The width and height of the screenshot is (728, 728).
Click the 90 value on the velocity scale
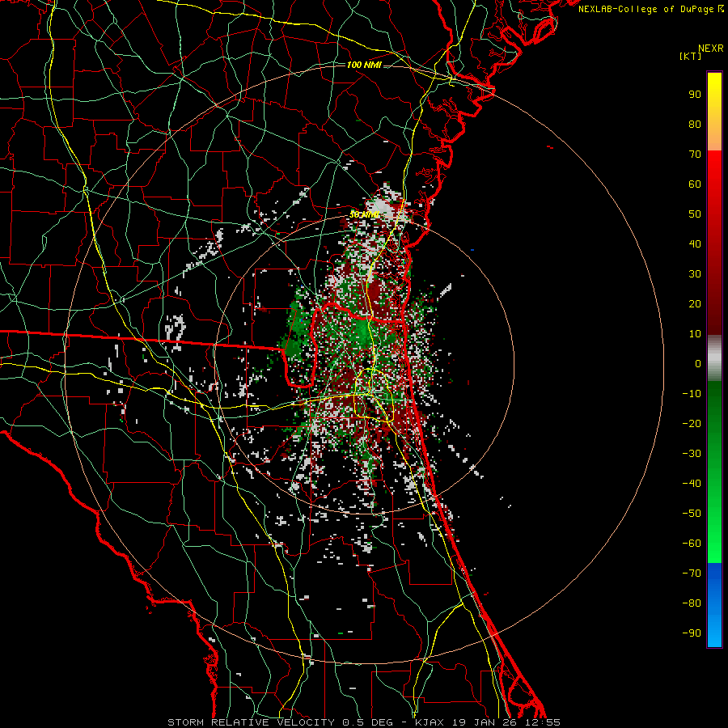(695, 95)
